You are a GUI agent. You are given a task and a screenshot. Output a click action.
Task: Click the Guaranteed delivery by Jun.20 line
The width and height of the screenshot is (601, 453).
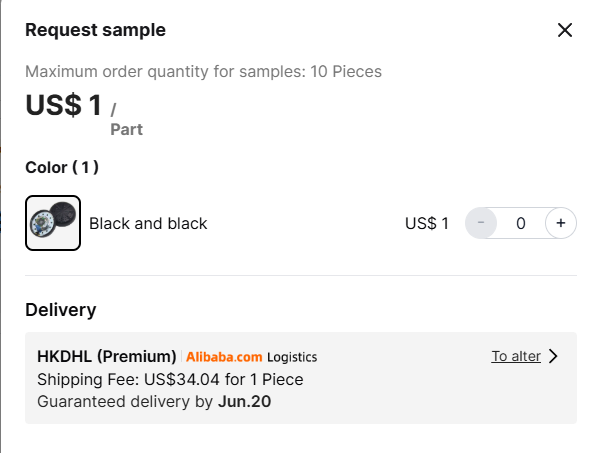click(154, 402)
